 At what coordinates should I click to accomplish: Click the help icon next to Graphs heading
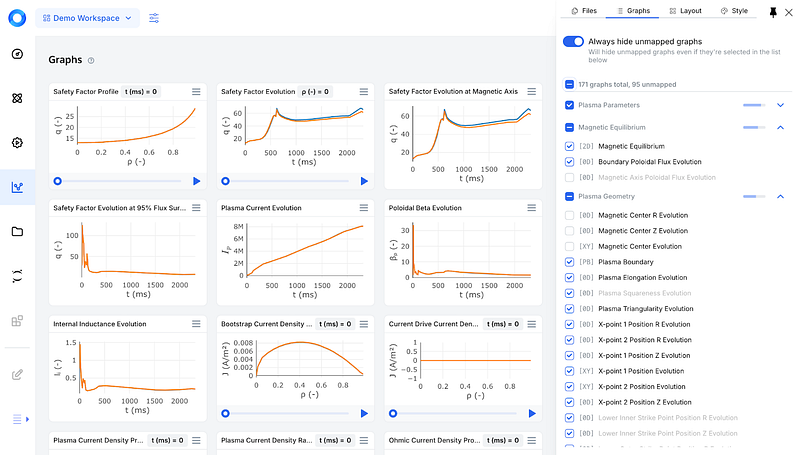point(91,60)
